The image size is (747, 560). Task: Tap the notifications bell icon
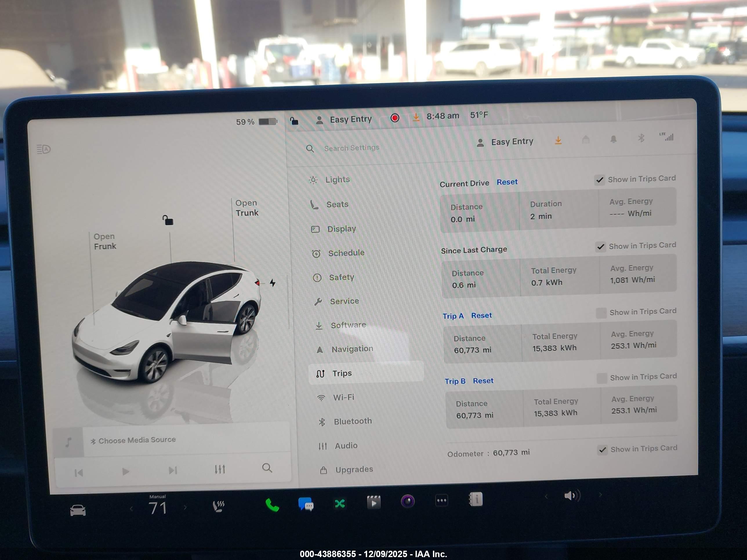tap(614, 139)
